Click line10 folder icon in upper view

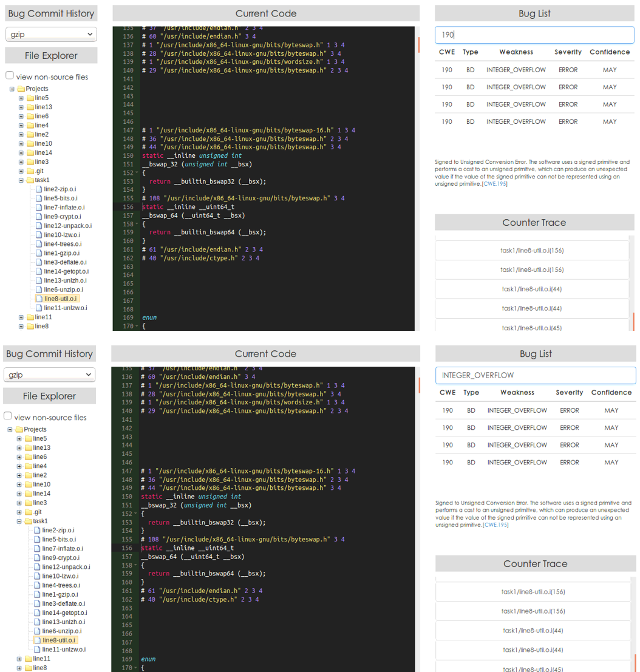pyautogui.click(x=30, y=144)
